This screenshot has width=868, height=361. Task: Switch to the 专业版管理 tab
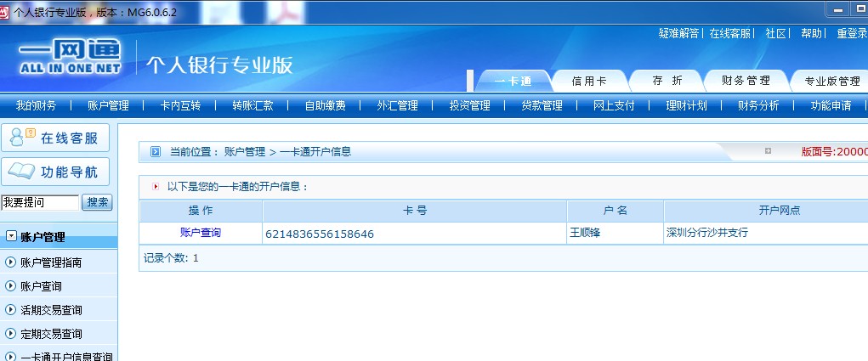tap(831, 82)
